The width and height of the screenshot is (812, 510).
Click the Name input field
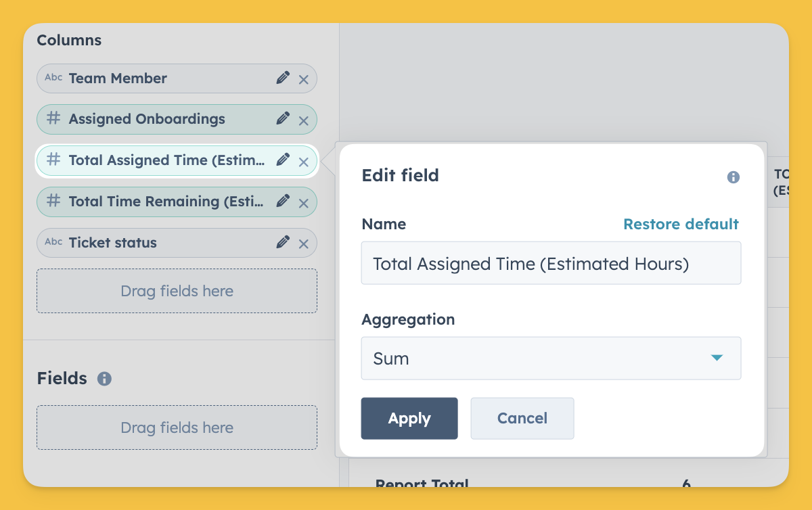[x=551, y=263]
